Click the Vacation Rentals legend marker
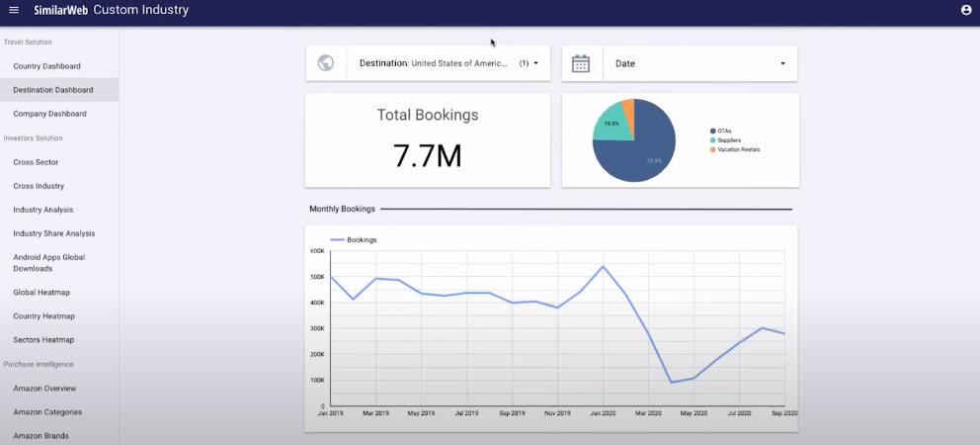 pos(713,149)
